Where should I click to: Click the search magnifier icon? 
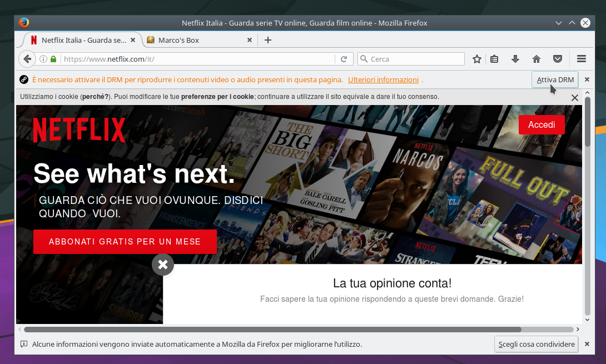pos(364,59)
